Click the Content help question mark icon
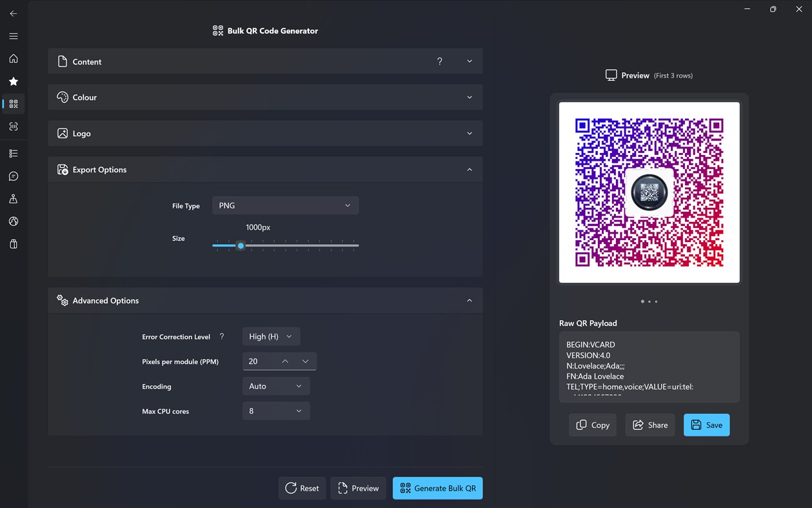Viewport: 812px width, 508px height. click(x=439, y=61)
